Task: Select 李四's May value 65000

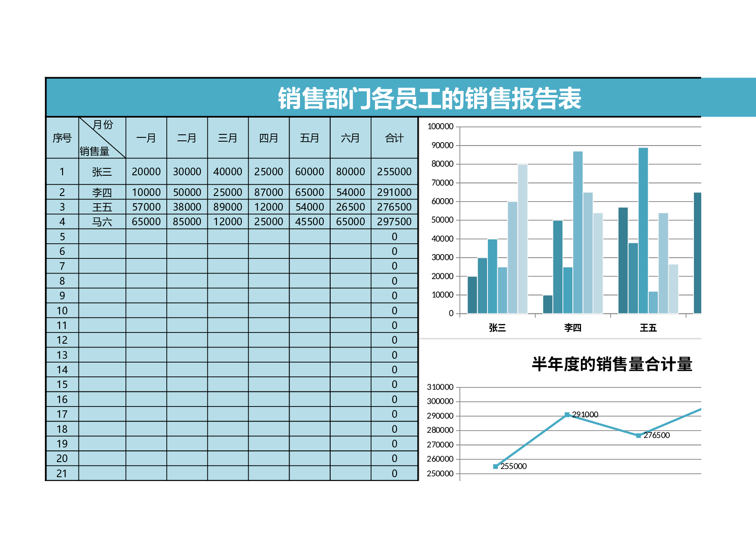Action: (x=309, y=192)
